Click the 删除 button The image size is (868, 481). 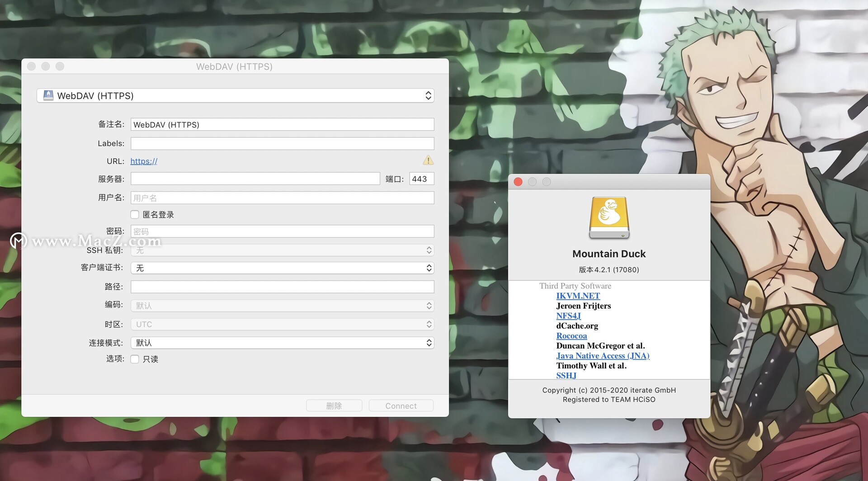(x=334, y=406)
